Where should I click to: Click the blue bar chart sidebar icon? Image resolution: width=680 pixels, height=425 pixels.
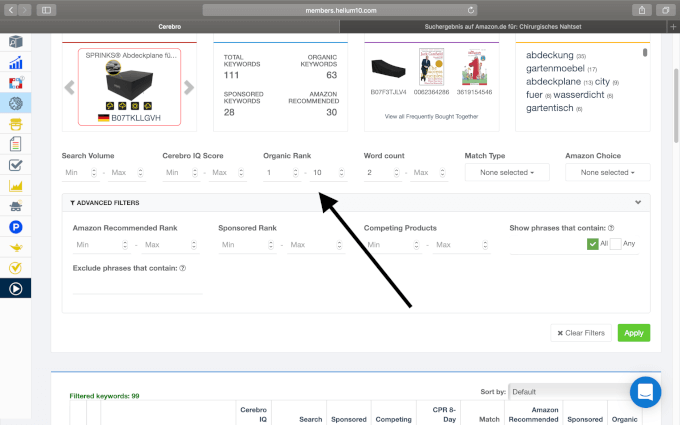coord(16,63)
